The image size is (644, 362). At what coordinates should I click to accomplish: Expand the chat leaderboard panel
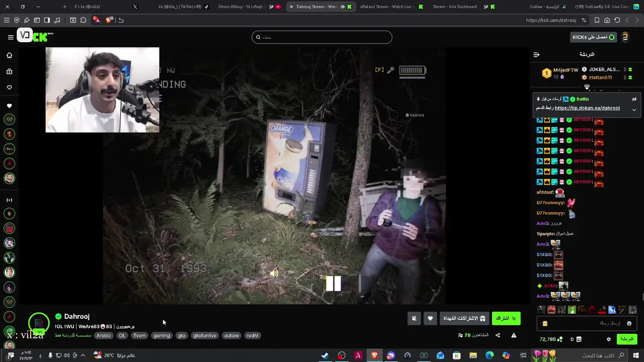587,87
